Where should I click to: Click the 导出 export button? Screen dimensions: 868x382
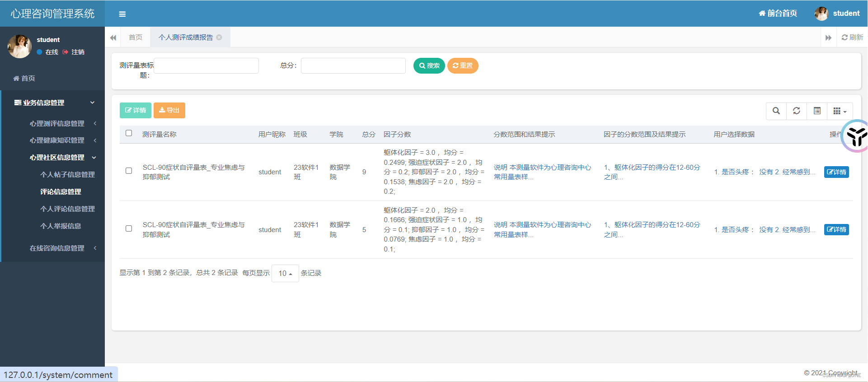[x=169, y=110]
